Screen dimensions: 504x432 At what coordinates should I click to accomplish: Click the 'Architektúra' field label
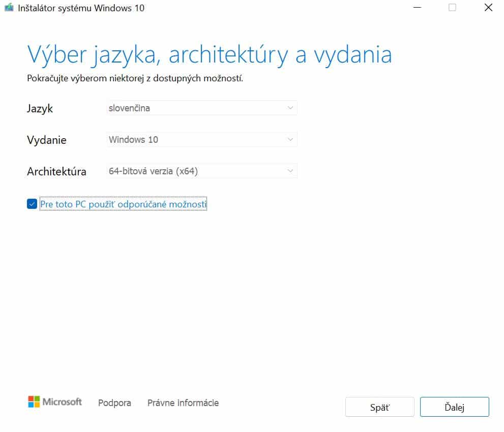pyautogui.click(x=56, y=171)
